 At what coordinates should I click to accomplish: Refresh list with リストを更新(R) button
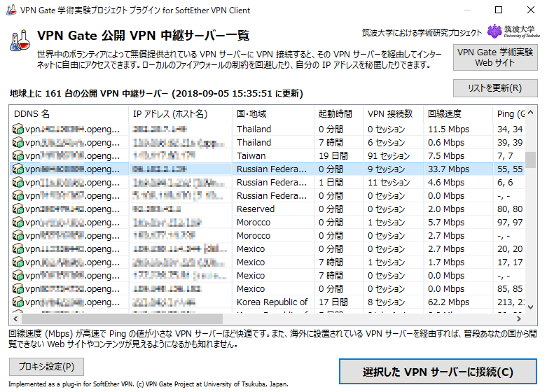(495, 88)
